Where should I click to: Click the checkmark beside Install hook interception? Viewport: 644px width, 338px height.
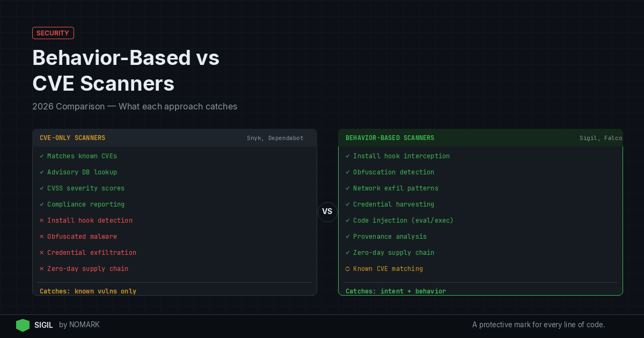(x=348, y=156)
